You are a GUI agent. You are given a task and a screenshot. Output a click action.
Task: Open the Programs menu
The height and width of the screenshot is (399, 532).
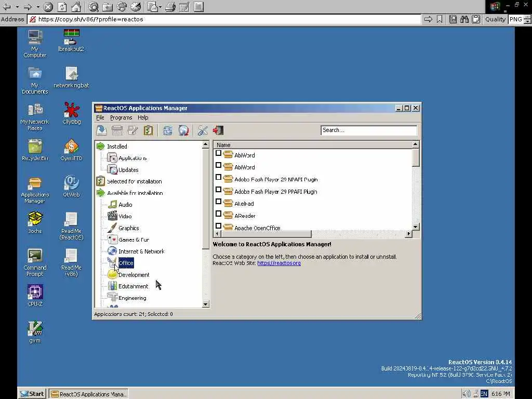[121, 118]
